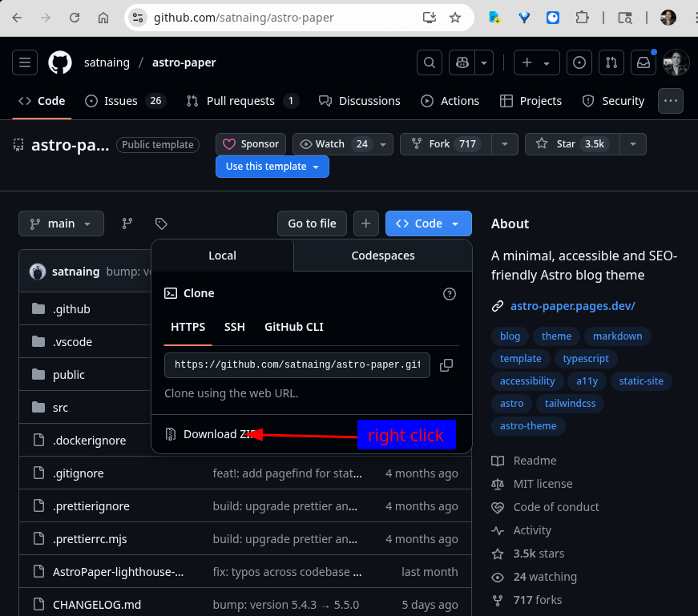This screenshot has height=616, width=698.
Task: Expand the Star dropdown arrow
Action: click(x=632, y=144)
